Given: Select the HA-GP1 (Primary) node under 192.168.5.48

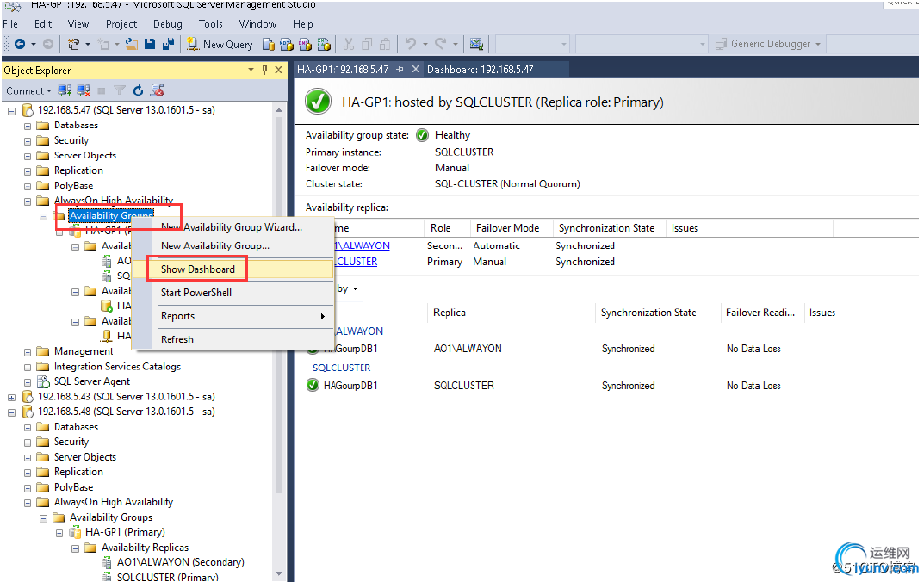Looking at the screenshot, I should tap(125, 533).
